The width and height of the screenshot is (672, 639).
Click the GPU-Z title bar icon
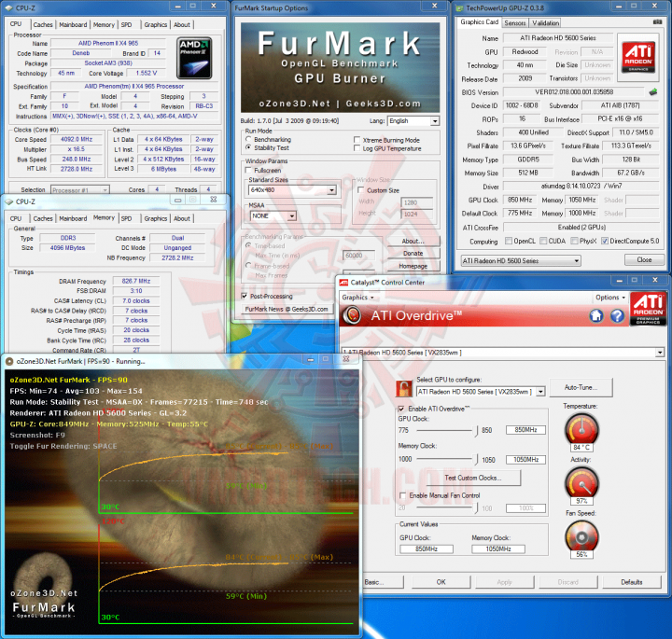click(x=460, y=7)
